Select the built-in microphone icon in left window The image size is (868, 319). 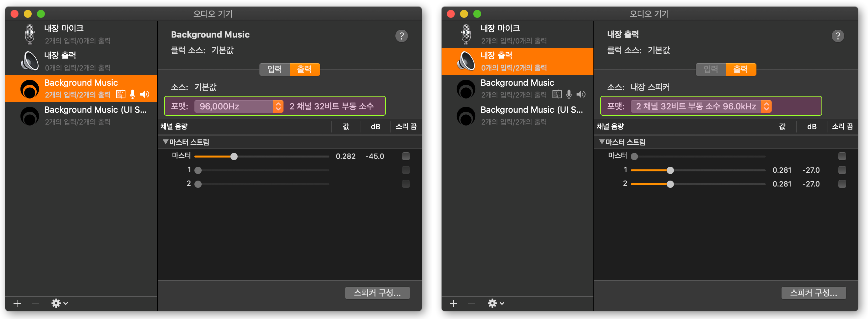coord(30,34)
